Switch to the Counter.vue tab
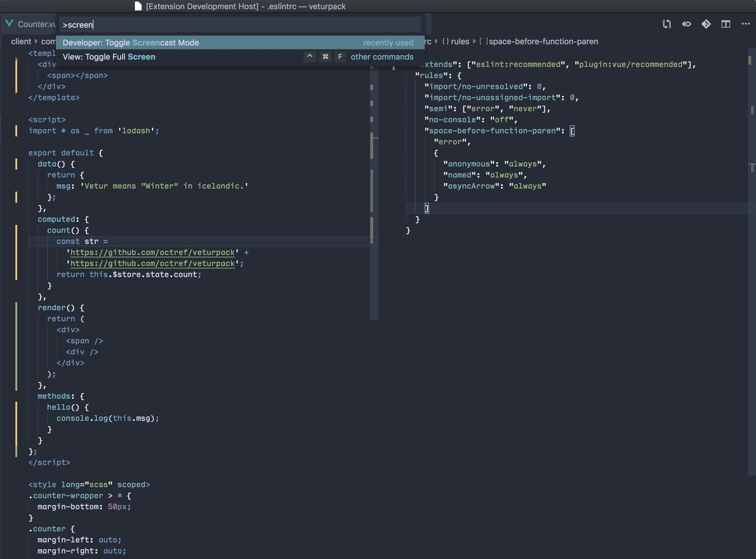Viewport: 756px width, 559px height. 36,24
